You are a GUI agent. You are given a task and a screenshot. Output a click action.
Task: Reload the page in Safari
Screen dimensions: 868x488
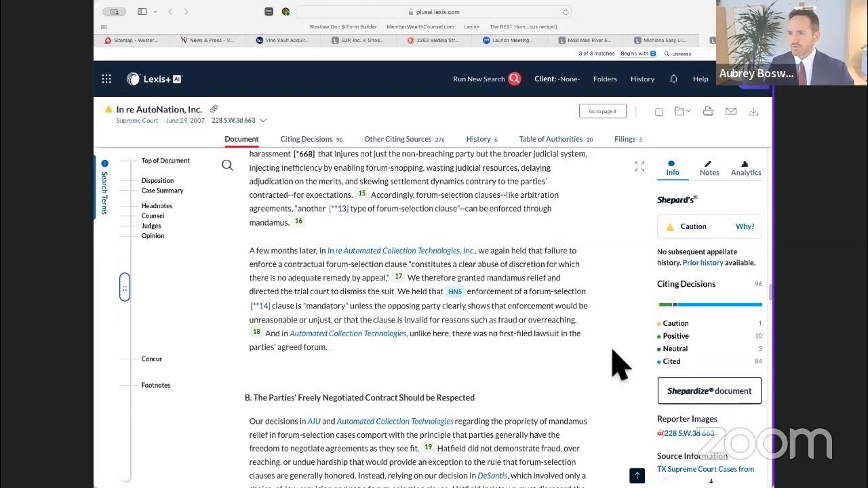[566, 12]
